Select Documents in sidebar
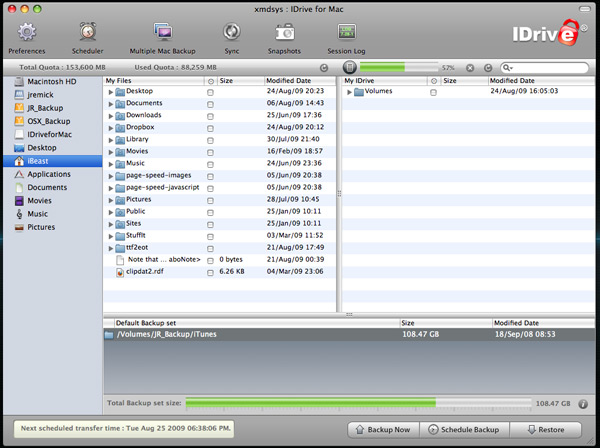Image resolution: width=600 pixels, height=448 pixels. coord(52,187)
